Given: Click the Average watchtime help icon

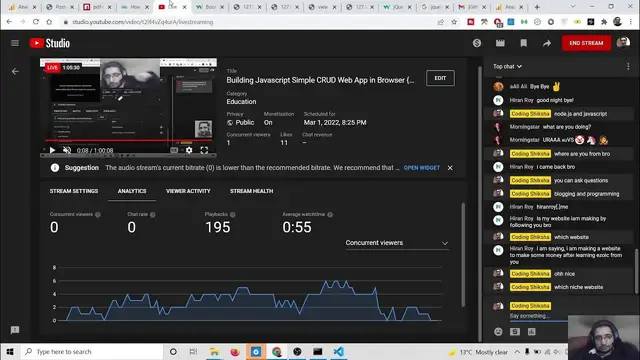Looking at the screenshot, I should [x=330, y=215].
